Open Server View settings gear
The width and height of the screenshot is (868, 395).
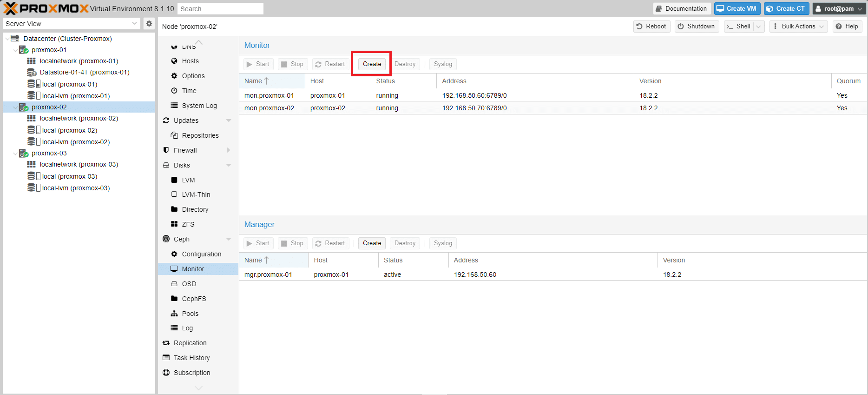point(149,23)
